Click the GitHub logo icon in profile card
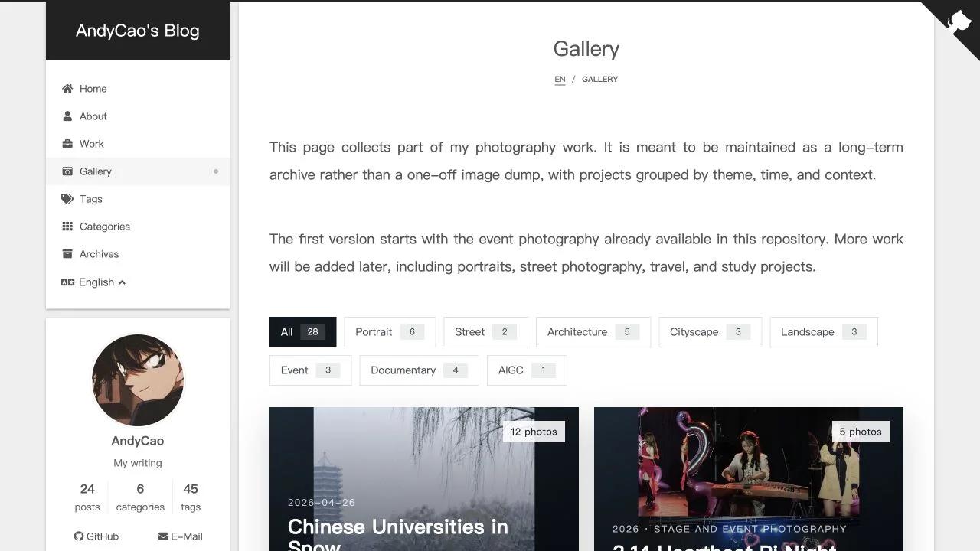The height and width of the screenshot is (551, 980). point(78,536)
